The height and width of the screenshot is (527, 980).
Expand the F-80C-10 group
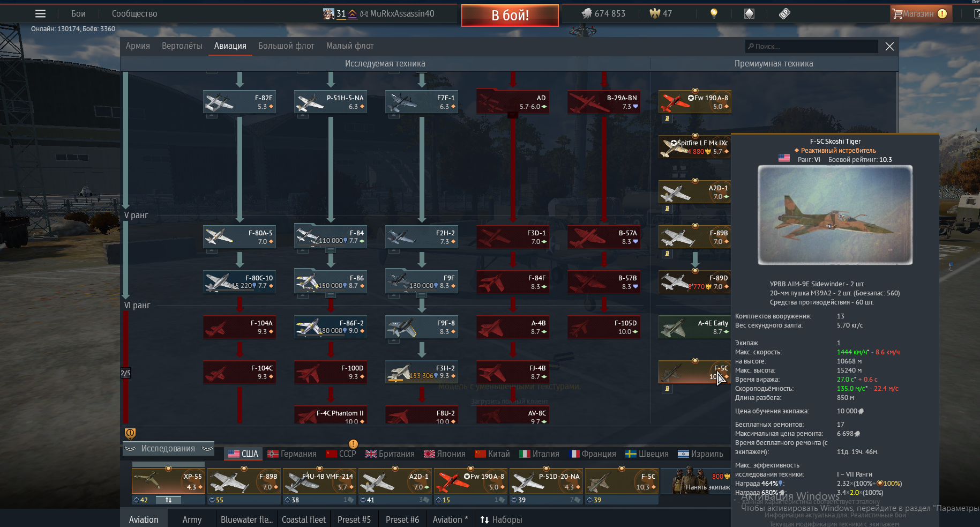pos(240,282)
